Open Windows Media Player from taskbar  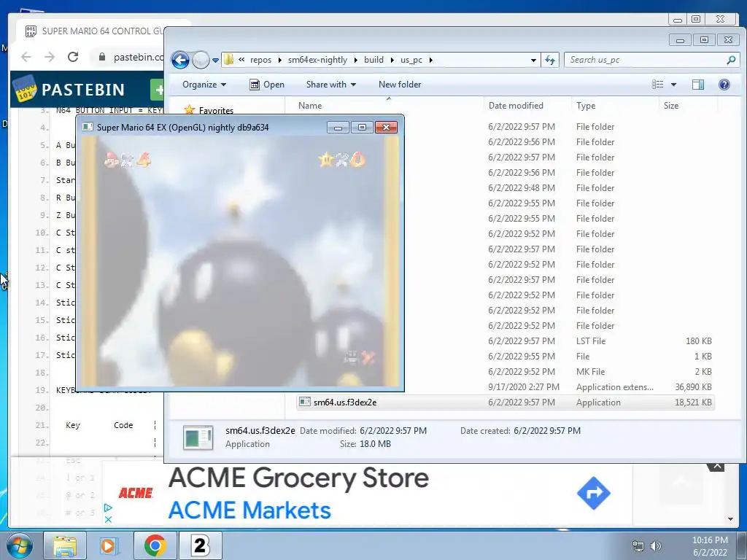pyautogui.click(x=108, y=545)
